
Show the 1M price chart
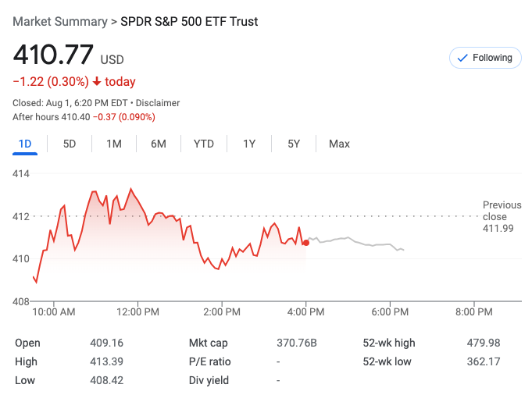coord(114,144)
